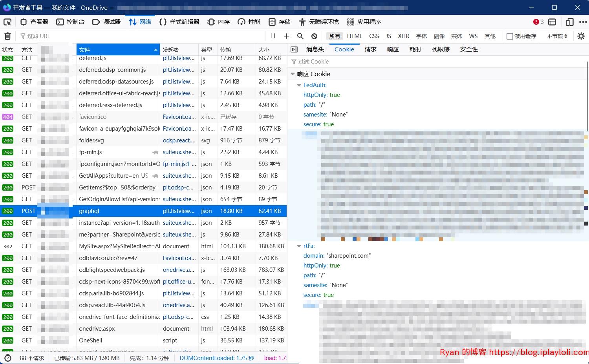This screenshot has width=589, height=364.
Task: Select the 所有 filter button
Action: click(x=335, y=36)
